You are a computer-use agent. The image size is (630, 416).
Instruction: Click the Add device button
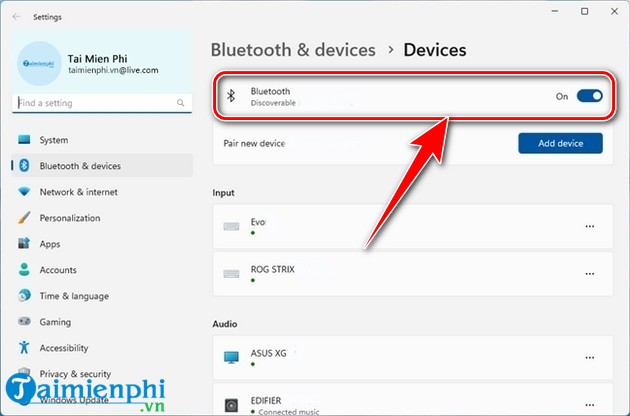coord(560,143)
